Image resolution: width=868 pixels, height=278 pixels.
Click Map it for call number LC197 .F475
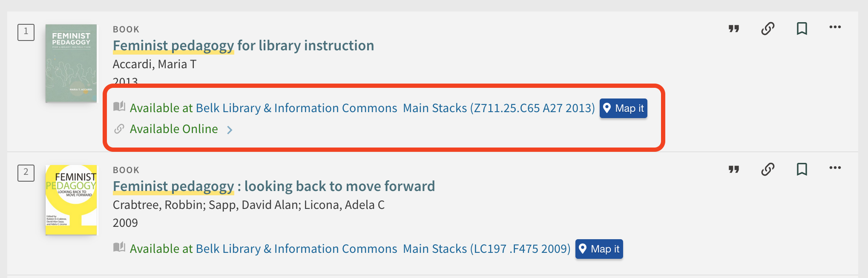pos(599,249)
